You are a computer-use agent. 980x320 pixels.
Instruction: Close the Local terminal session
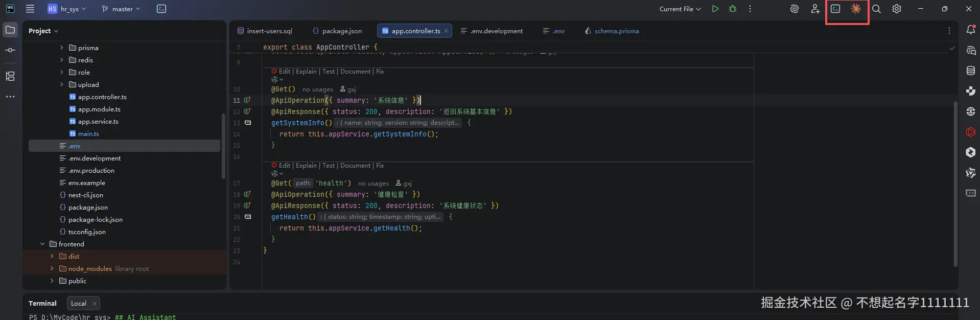pyautogui.click(x=95, y=304)
